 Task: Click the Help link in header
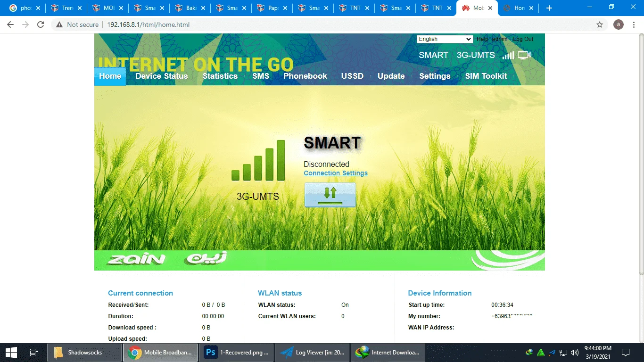click(x=482, y=39)
